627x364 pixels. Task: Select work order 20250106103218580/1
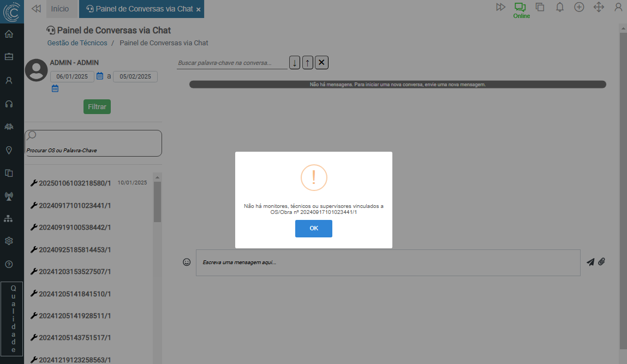coord(75,183)
